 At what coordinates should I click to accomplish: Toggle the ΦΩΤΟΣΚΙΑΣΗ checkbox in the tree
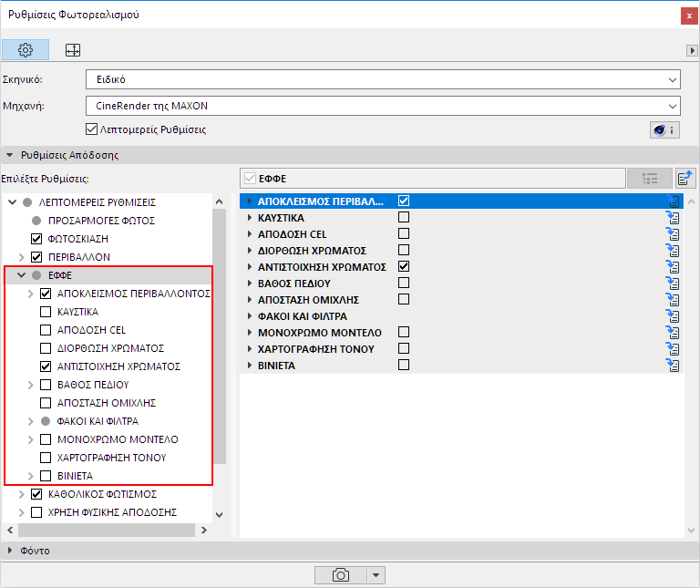(36, 239)
